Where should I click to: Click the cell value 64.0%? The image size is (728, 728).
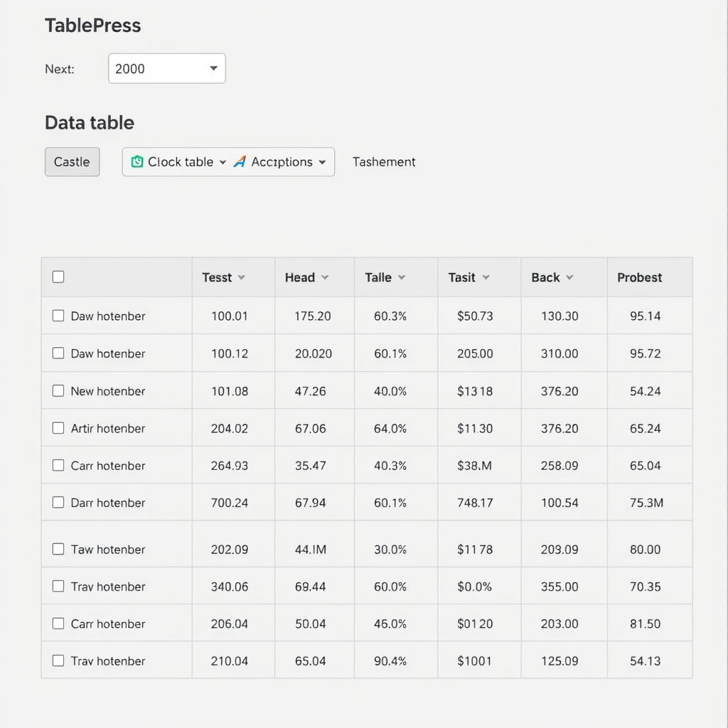[390, 428]
